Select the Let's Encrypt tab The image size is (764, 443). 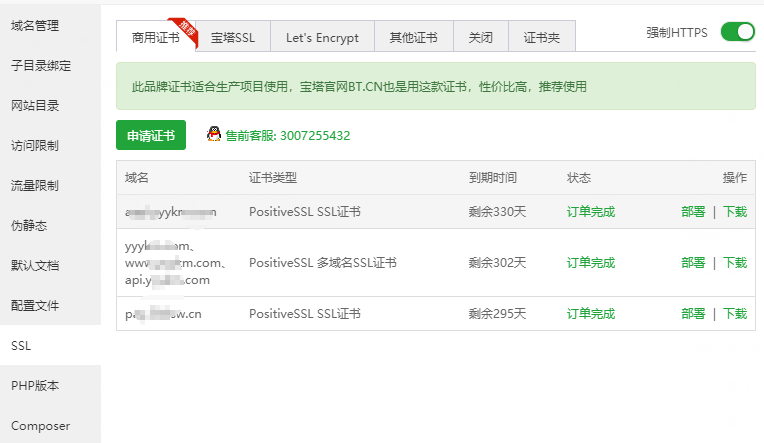(x=323, y=37)
